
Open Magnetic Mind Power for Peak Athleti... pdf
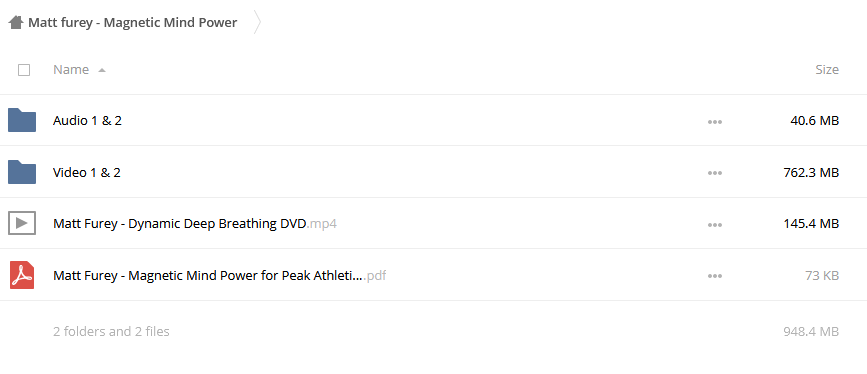(219, 275)
